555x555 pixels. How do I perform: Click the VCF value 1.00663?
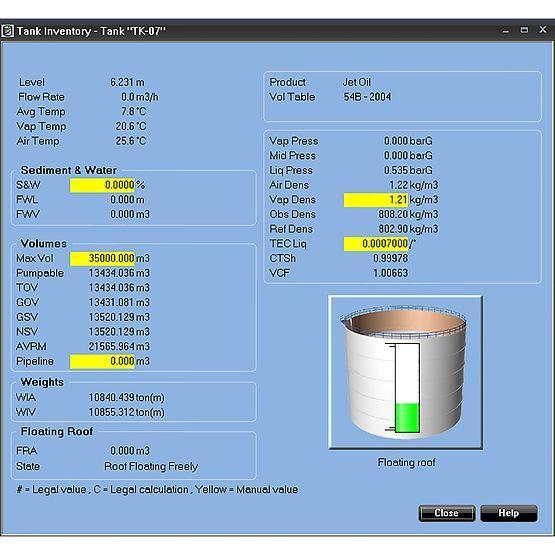click(390, 273)
